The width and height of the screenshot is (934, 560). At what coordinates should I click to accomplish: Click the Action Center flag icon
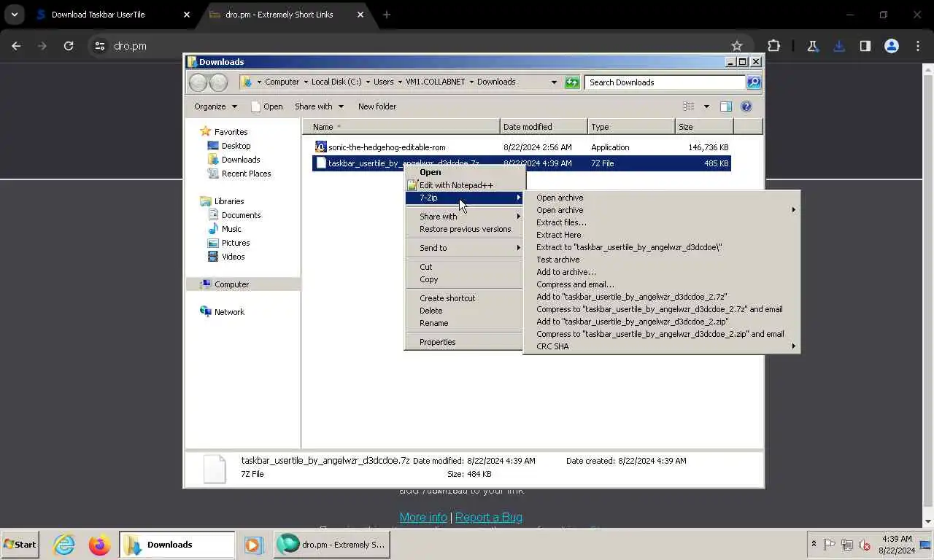click(830, 545)
